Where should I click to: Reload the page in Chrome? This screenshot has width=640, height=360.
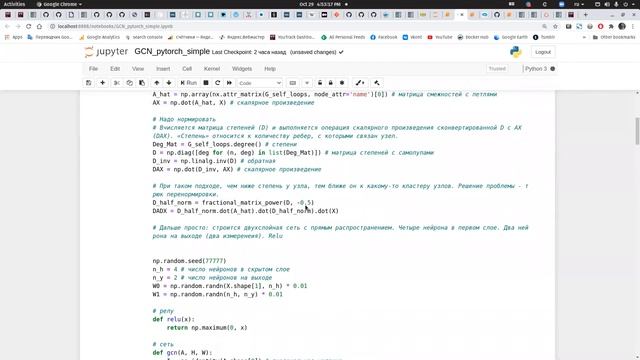point(29,26)
